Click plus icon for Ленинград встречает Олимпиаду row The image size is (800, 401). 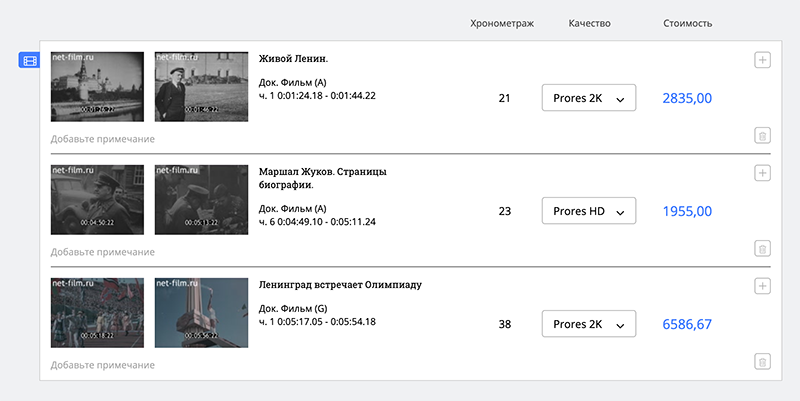(x=762, y=286)
